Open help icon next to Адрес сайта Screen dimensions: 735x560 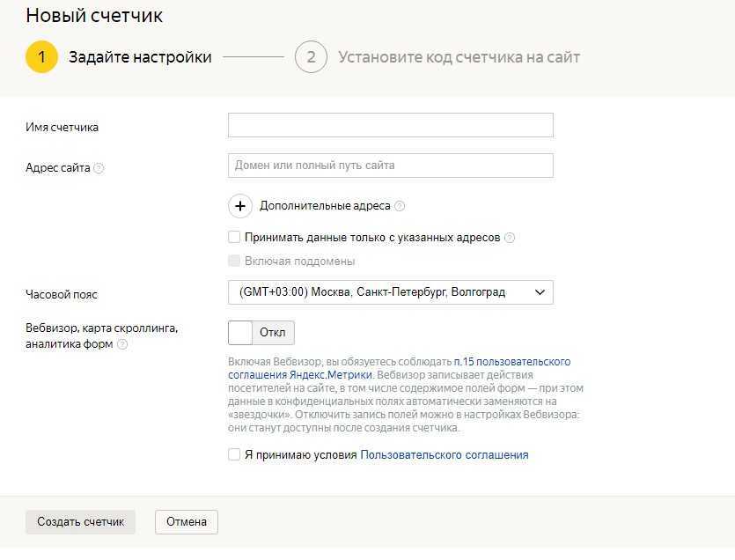pyautogui.click(x=99, y=168)
